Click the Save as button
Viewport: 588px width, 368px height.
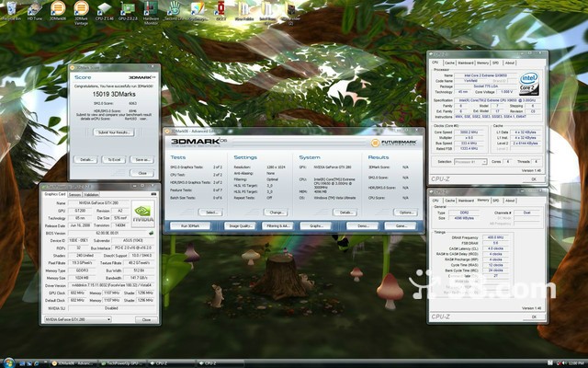[x=142, y=159]
